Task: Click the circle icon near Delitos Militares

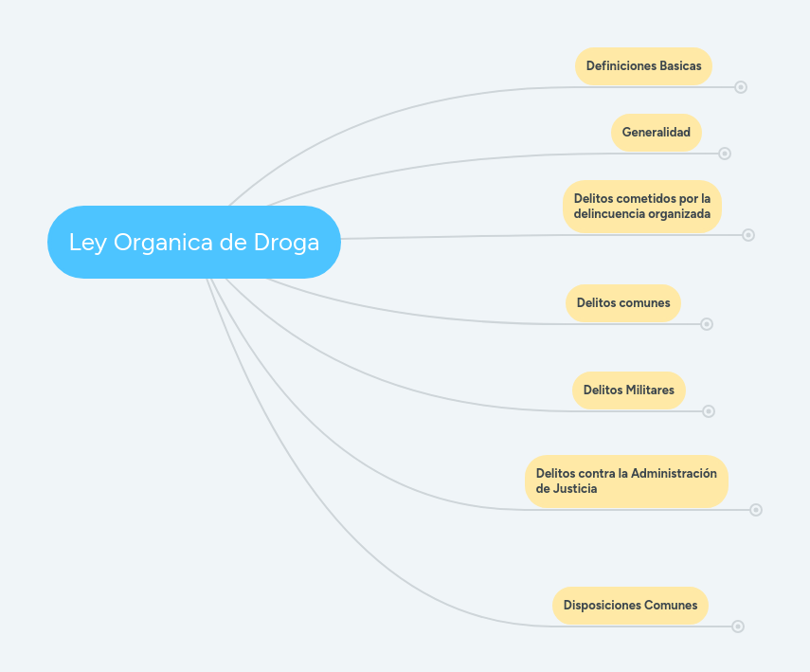Action: click(708, 410)
